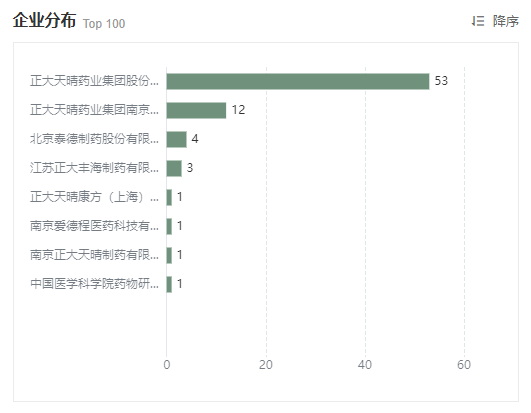Image resolution: width=531 pixels, height=413 pixels.
Task: Click the 江苏正大丰海制药有限 label
Action: [94, 168]
